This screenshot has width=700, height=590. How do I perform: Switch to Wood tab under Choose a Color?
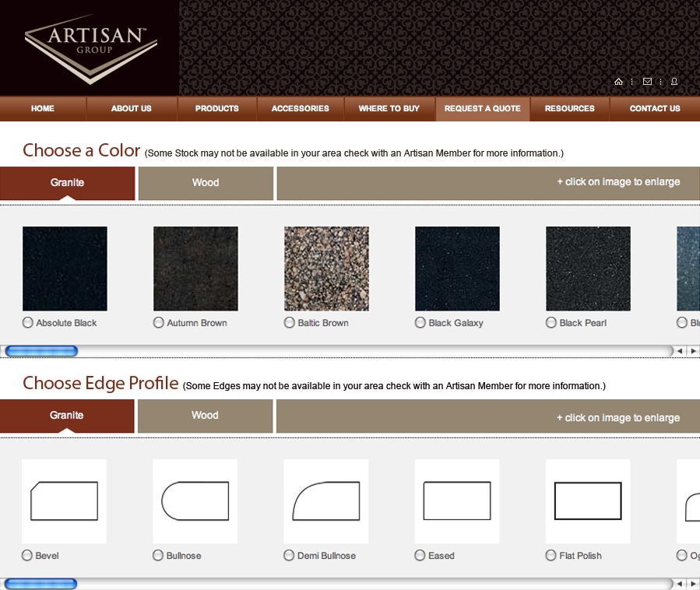[206, 183]
